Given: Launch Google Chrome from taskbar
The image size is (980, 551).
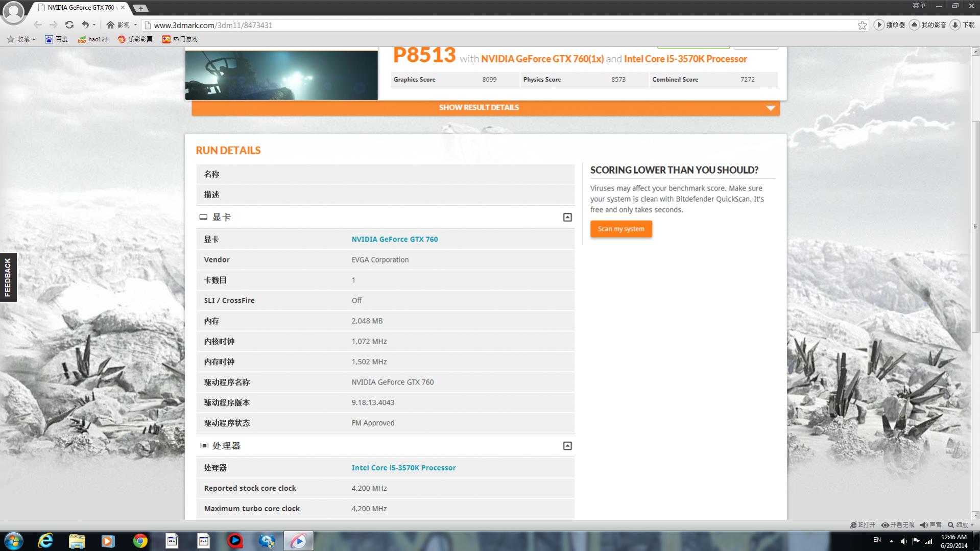Looking at the screenshot, I should coord(140,541).
